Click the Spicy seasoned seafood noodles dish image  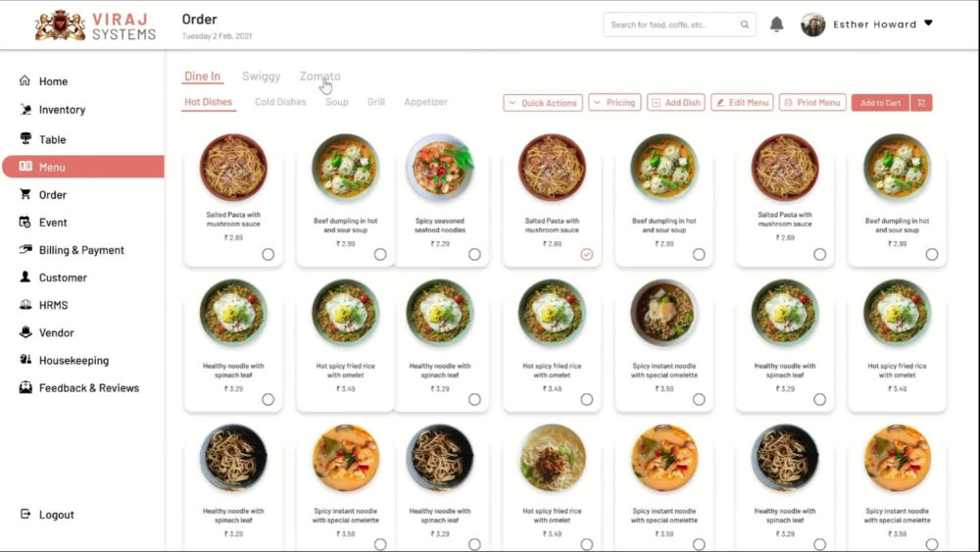click(440, 167)
